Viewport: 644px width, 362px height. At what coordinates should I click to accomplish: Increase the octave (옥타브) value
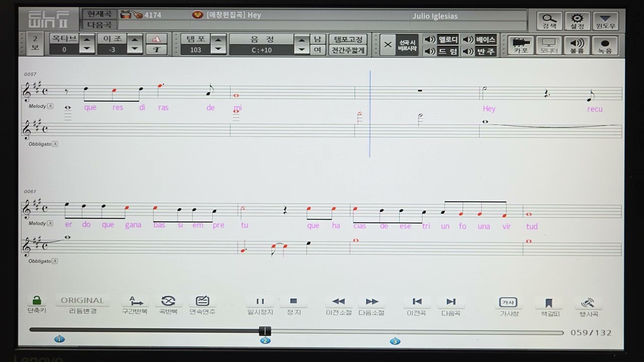point(88,39)
